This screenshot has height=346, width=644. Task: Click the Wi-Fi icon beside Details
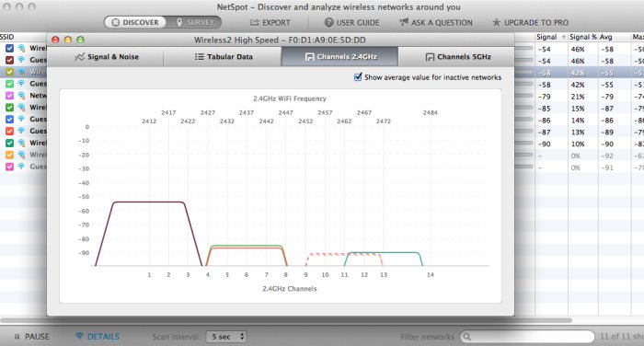click(x=79, y=336)
